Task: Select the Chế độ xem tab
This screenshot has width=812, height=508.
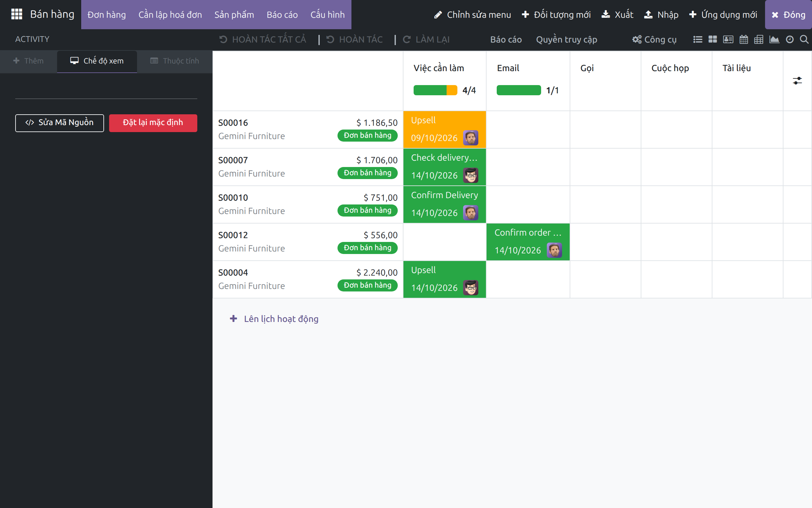Action: pyautogui.click(x=97, y=61)
